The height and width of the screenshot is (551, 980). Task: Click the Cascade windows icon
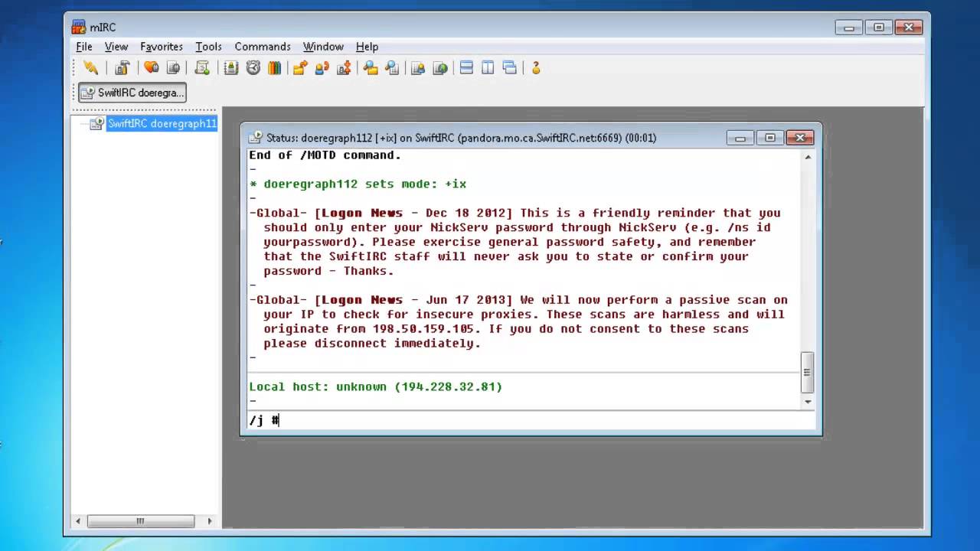pos(510,68)
